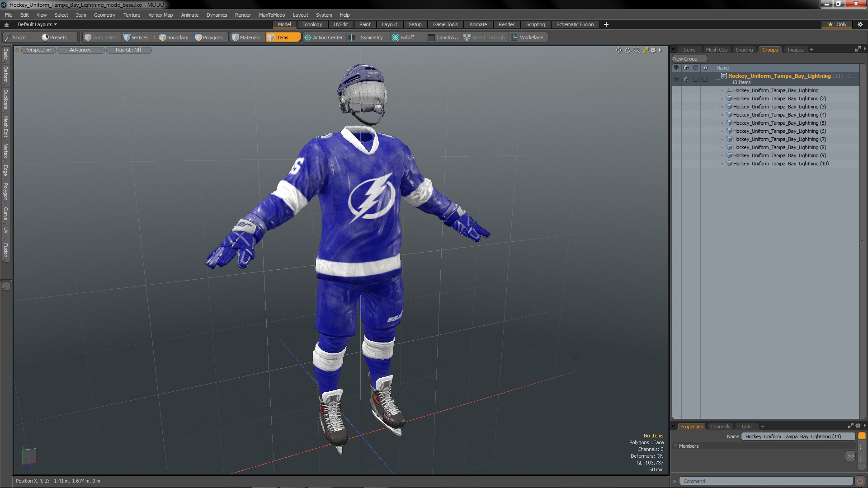The height and width of the screenshot is (488, 868).
Task: Click the Groups list vertical scrollbar
Action: (x=863, y=241)
